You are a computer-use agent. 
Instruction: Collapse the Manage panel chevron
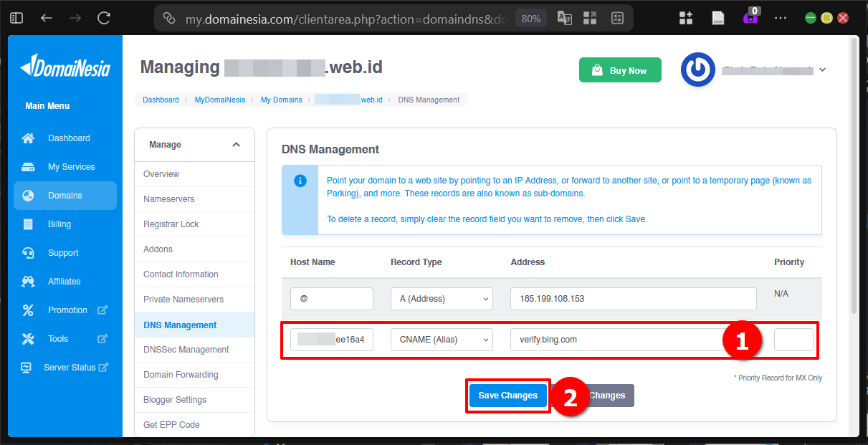point(237,144)
